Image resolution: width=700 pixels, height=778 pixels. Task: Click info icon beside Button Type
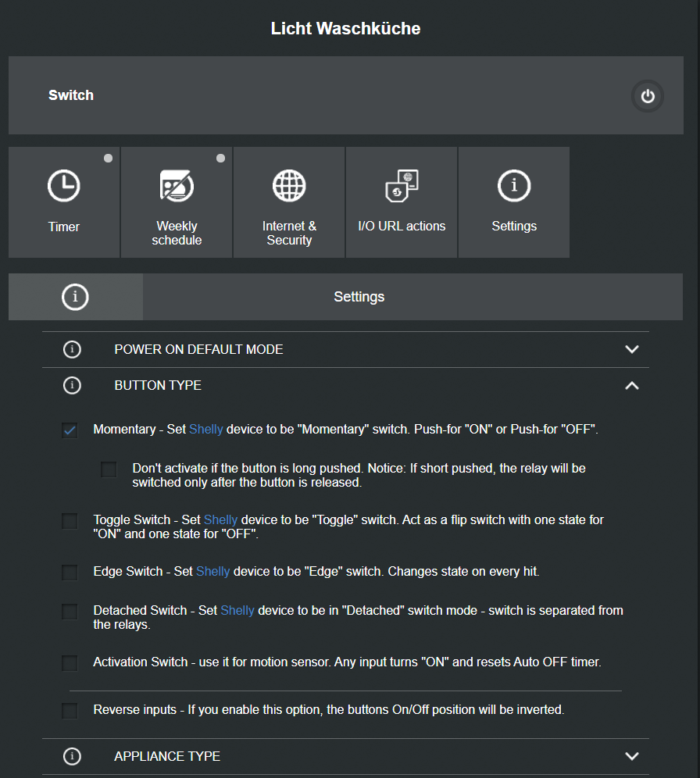[72, 385]
